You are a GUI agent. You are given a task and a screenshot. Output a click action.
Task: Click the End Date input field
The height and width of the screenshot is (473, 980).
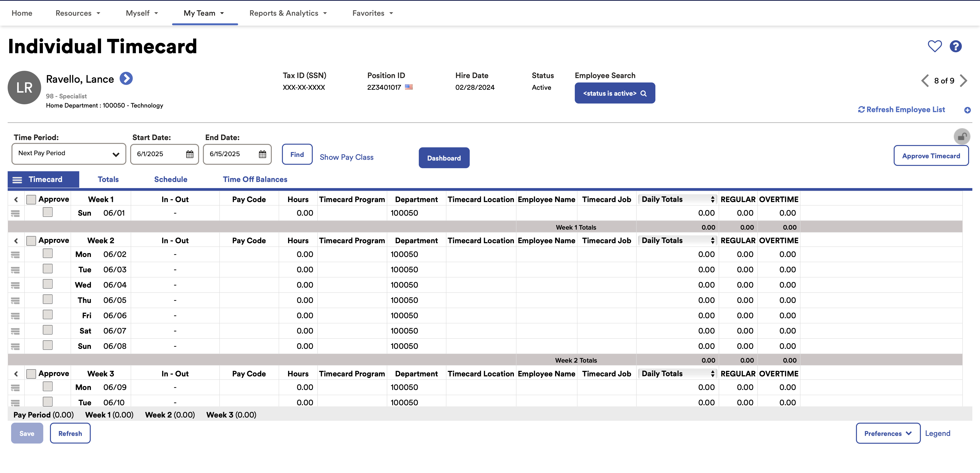pos(237,154)
